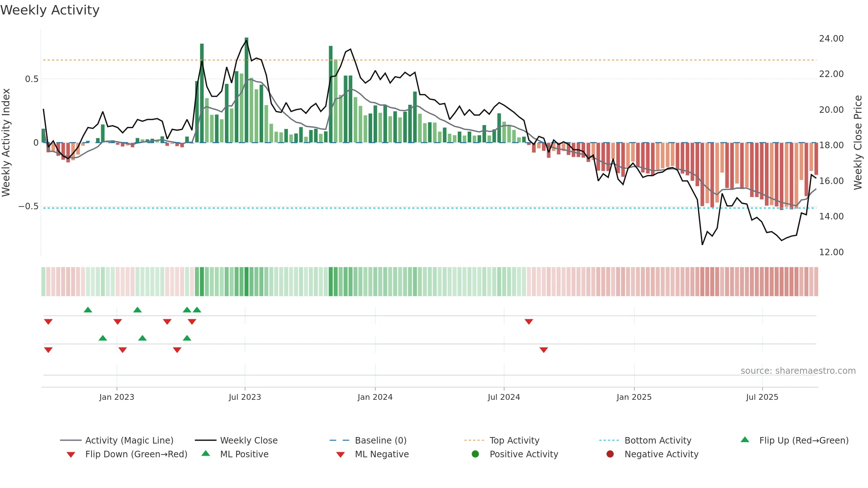
Task: Click the Weekly Close Price axis title
Action: pyautogui.click(x=858, y=142)
